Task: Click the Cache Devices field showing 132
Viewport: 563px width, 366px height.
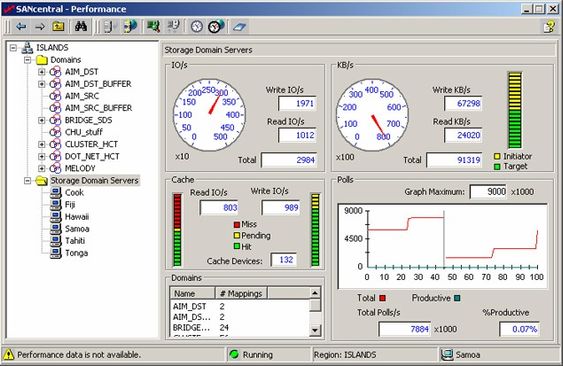Action: point(284,259)
